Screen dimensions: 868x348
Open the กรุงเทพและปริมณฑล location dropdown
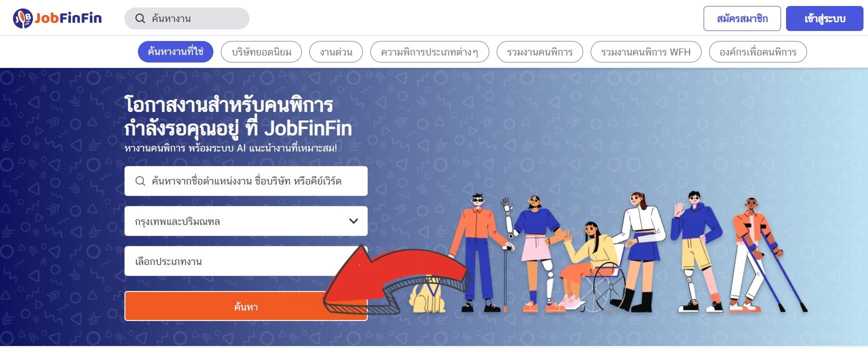(x=246, y=221)
